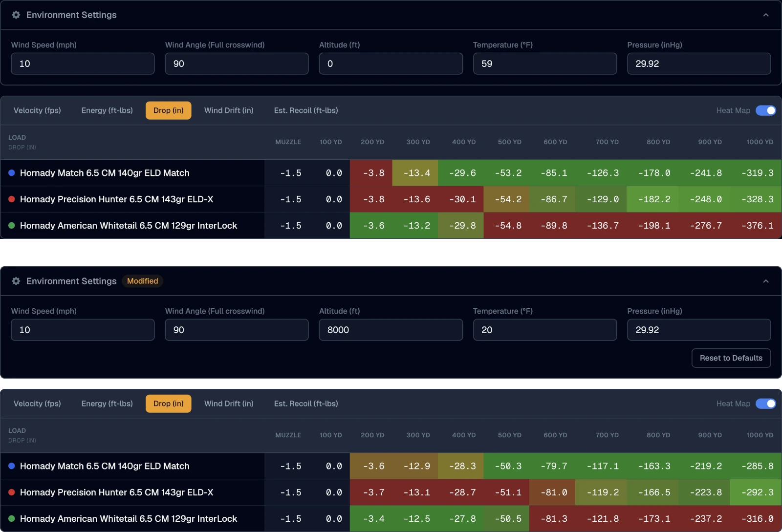This screenshot has height=532, width=782.
Task: Open Energy (ft-lbs) tab in upper table
Action: click(x=107, y=110)
